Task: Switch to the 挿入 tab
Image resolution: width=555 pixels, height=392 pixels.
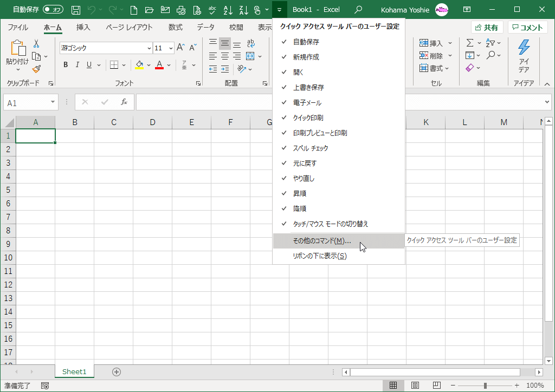Action: coord(83,27)
